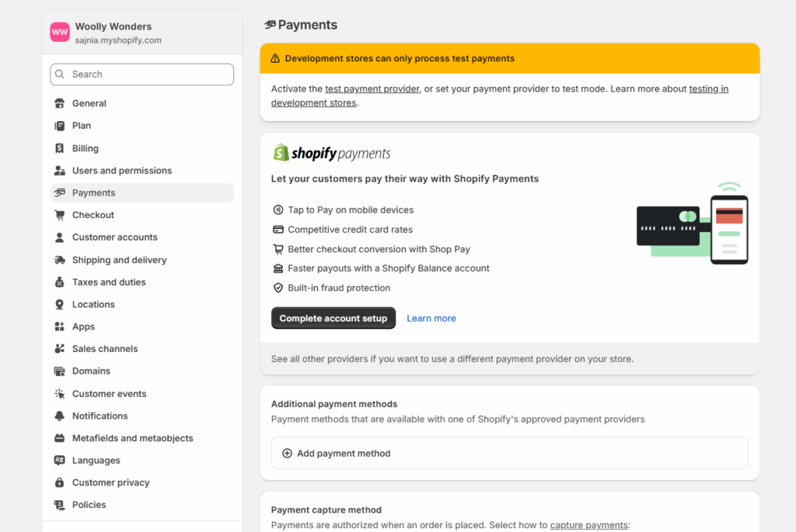Click the Customer privacy lock icon
Screen dimensions: 796x532
60,483
